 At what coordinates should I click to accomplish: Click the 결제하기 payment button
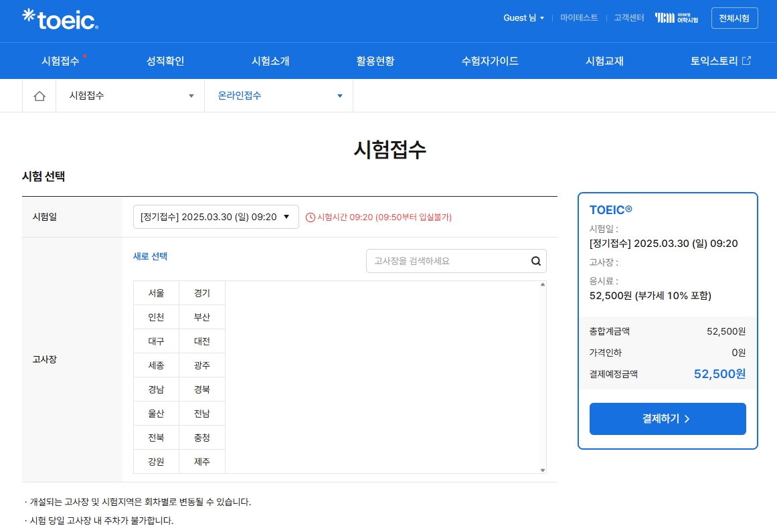click(667, 418)
